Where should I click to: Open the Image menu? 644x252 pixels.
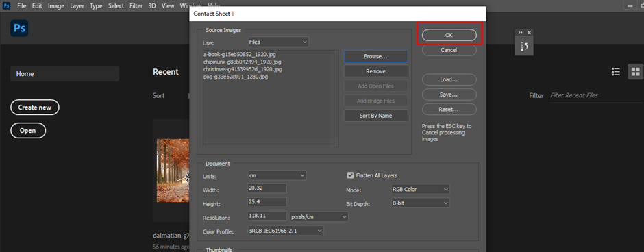coord(56,5)
